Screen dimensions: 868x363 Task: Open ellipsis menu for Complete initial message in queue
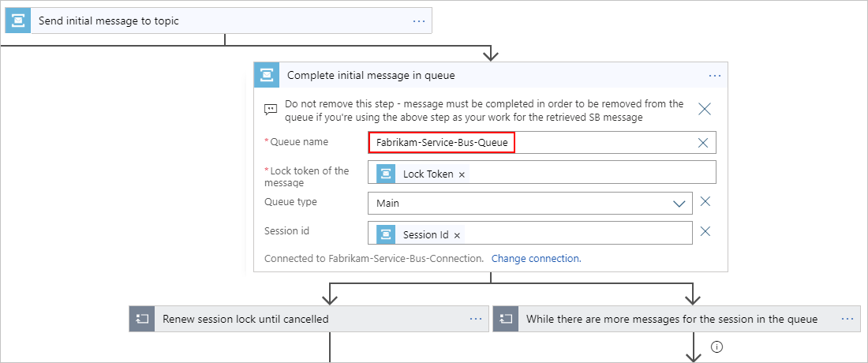tap(715, 76)
